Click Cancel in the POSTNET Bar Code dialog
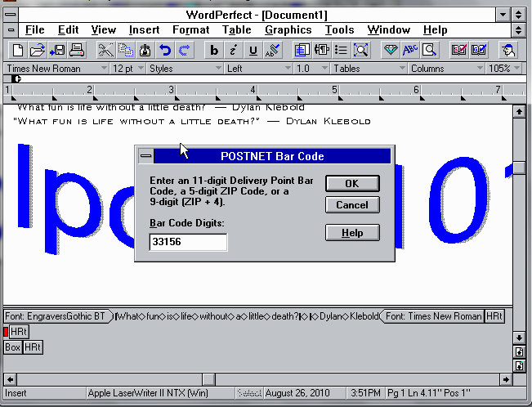The image size is (532, 407). tap(352, 205)
